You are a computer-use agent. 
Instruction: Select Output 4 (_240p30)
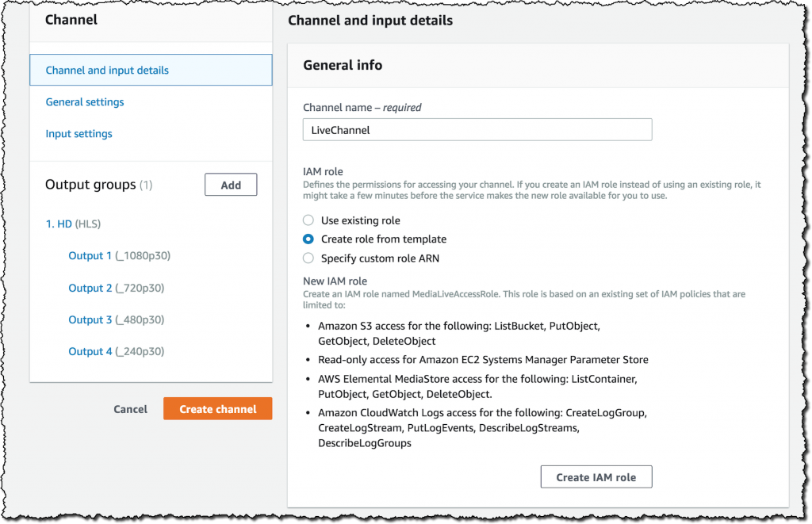coord(116,351)
